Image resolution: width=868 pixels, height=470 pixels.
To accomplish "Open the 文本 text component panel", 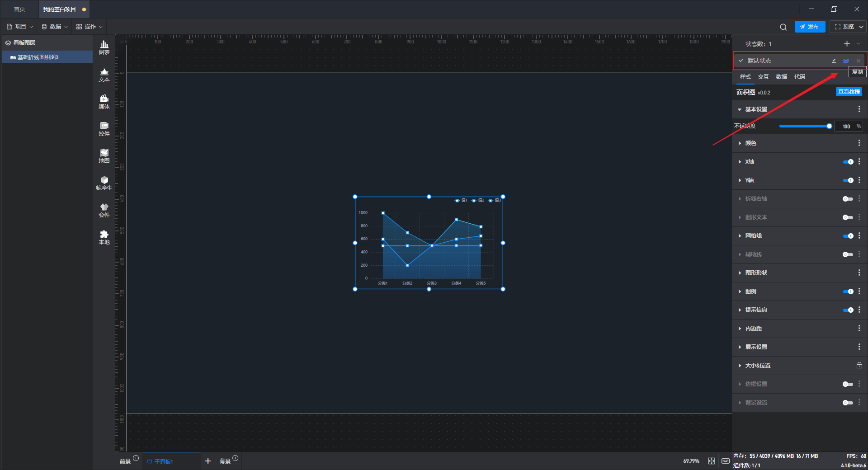I will [x=104, y=75].
